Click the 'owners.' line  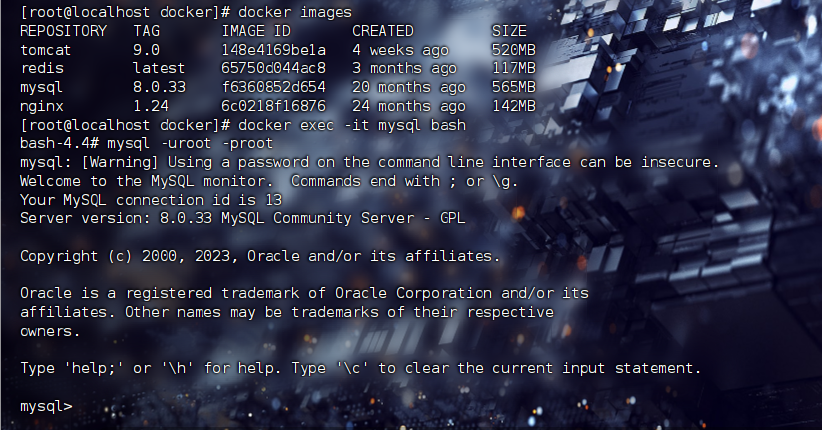point(50,331)
